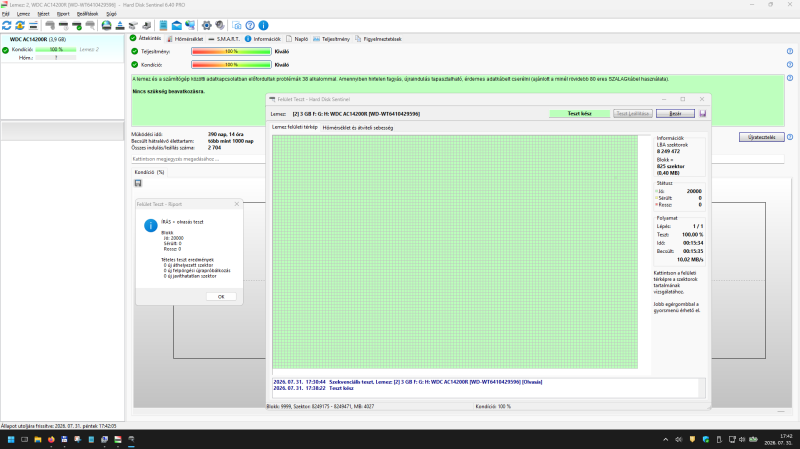The width and height of the screenshot is (800, 449).
Task: Open settings via the blue gear icon
Action: (207, 25)
